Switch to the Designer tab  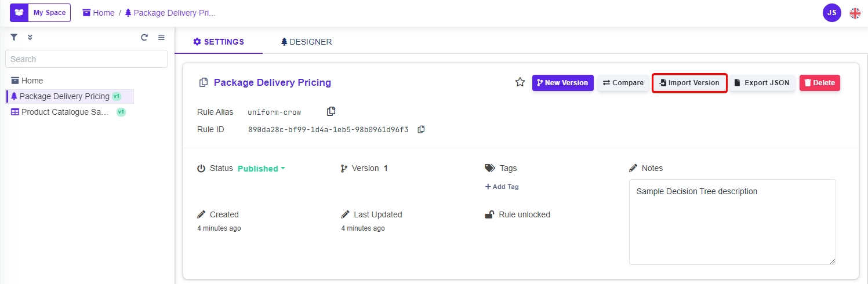pyautogui.click(x=306, y=42)
